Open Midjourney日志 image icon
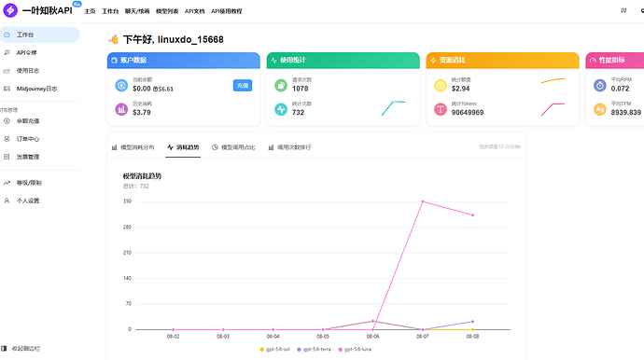Viewport: 644px width, 360px height. pyautogui.click(x=7, y=89)
